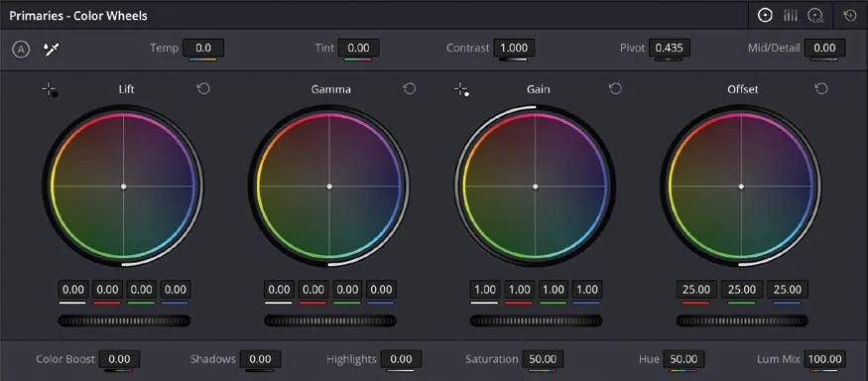
Task: Toggle the Auto Balance (A) button
Action: coord(21,50)
